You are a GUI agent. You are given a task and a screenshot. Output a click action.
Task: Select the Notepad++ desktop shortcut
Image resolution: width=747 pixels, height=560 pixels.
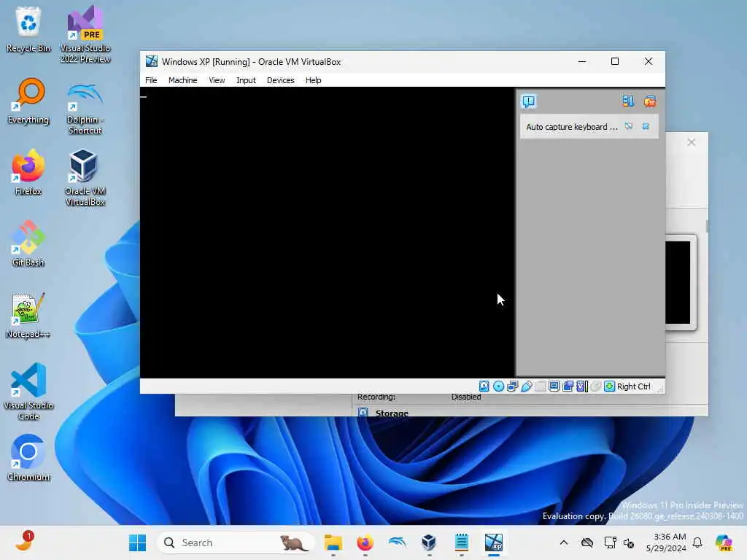pos(28,315)
